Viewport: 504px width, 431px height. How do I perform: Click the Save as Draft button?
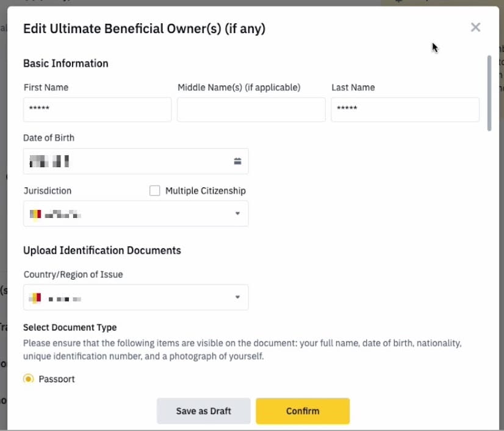click(x=203, y=411)
